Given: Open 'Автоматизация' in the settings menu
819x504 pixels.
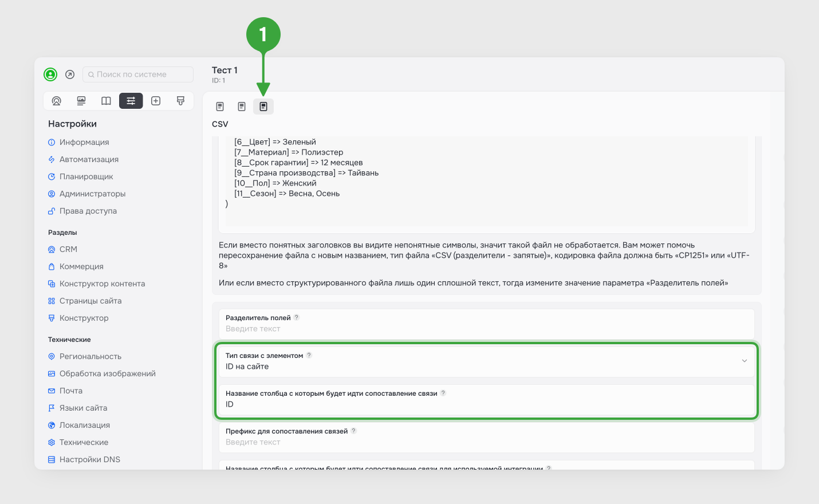Looking at the screenshot, I should (x=89, y=159).
